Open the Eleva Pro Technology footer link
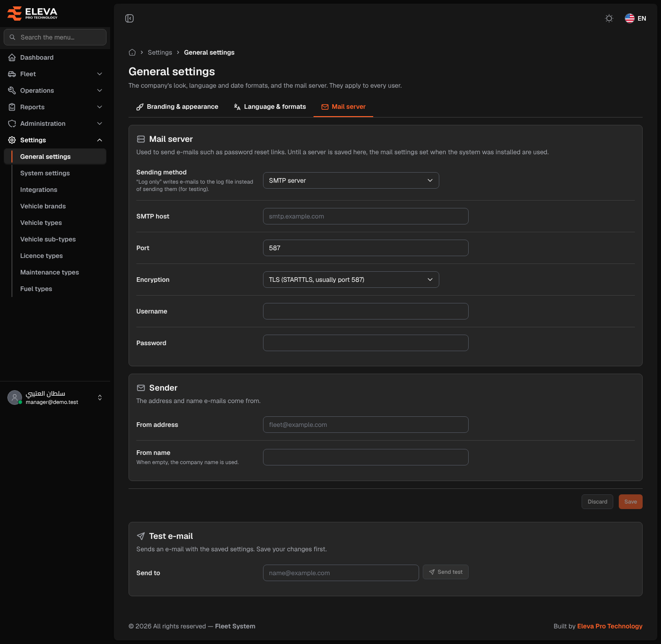 tap(610, 626)
